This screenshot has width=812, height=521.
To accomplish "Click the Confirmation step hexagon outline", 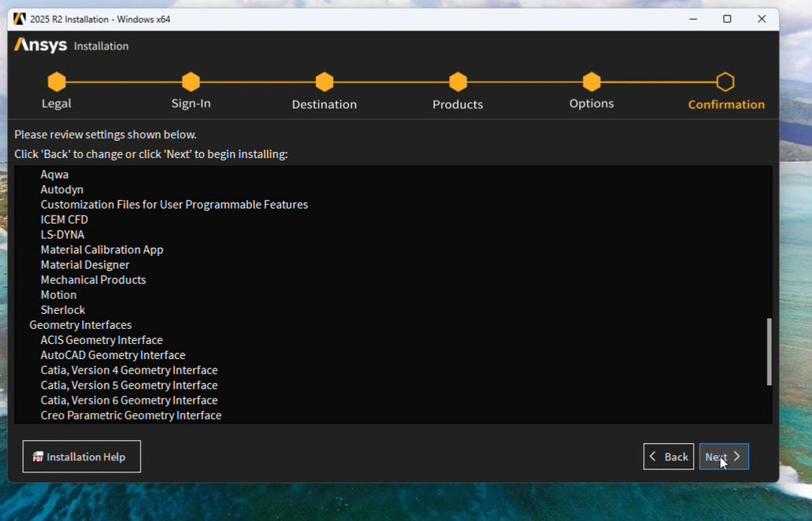I will [x=725, y=82].
